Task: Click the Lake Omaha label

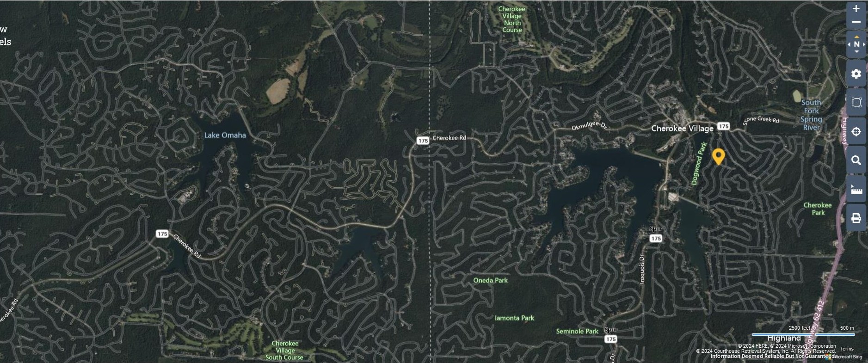Action: click(x=225, y=135)
